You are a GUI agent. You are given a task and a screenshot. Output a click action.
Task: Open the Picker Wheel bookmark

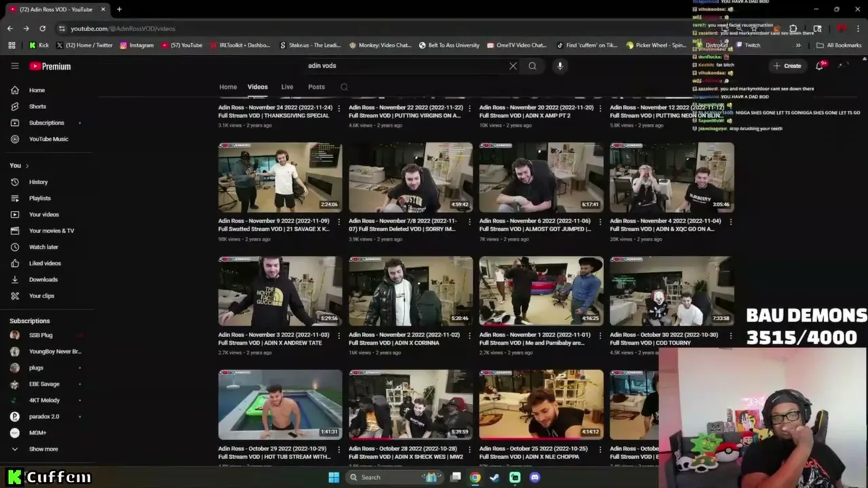pyautogui.click(x=656, y=45)
